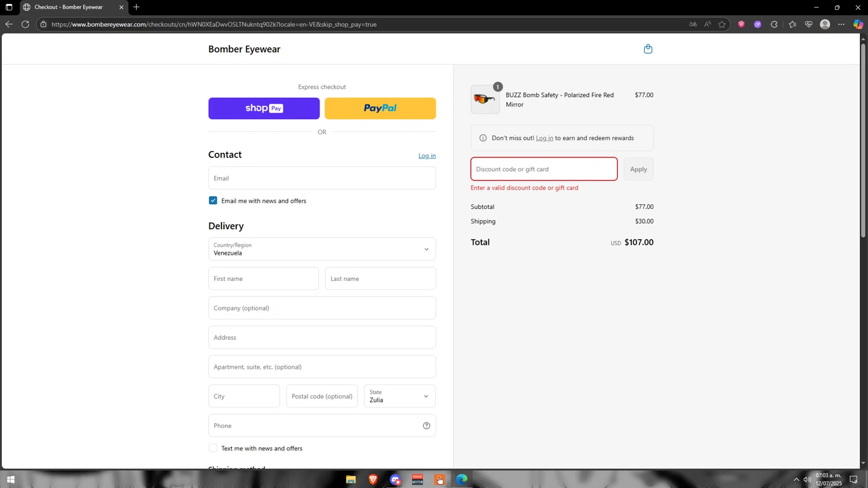This screenshot has width=868, height=488.
Task: Open a new browser tab
Action: [x=137, y=7]
